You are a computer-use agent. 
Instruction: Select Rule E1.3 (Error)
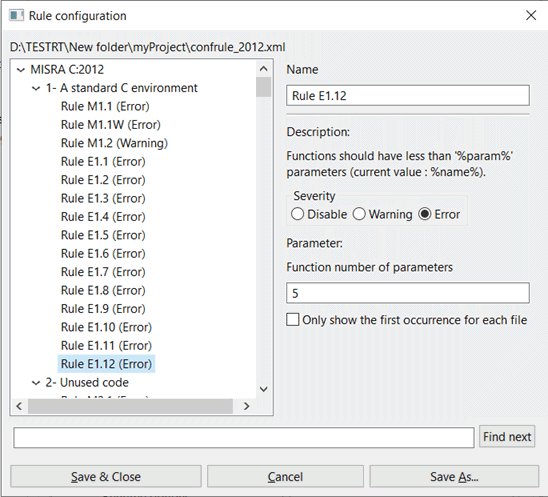click(x=103, y=199)
